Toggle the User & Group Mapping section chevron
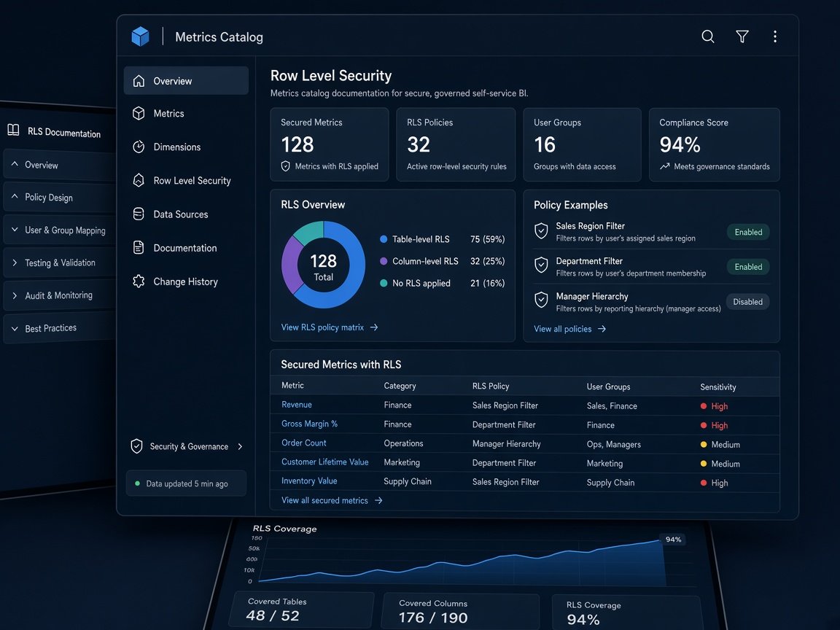The width and height of the screenshot is (840, 630). pyautogui.click(x=15, y=229)
